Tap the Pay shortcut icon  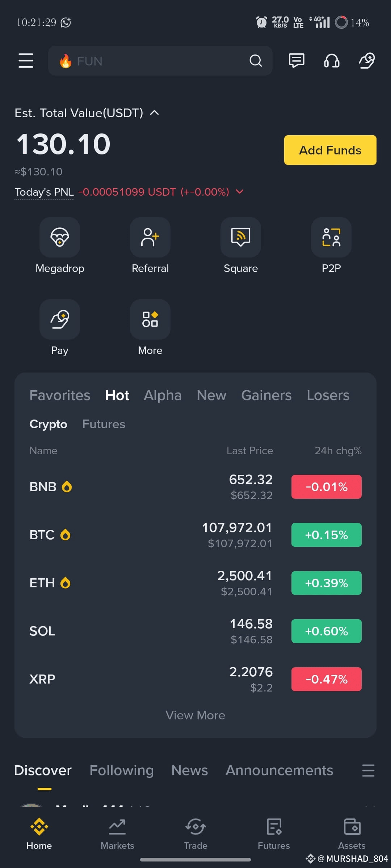pyautogui.click(x=60, y=319)
